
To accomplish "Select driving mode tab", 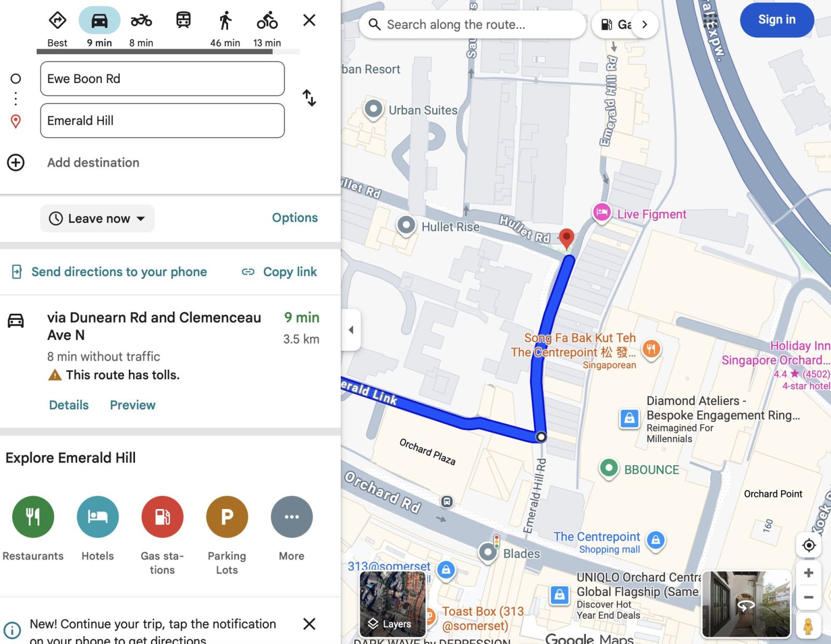I will [99, 29].
